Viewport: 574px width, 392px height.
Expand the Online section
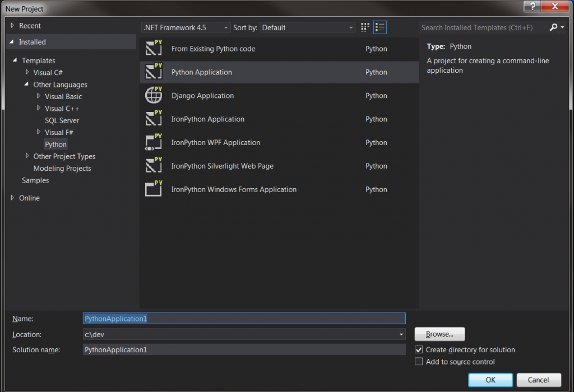12,198
